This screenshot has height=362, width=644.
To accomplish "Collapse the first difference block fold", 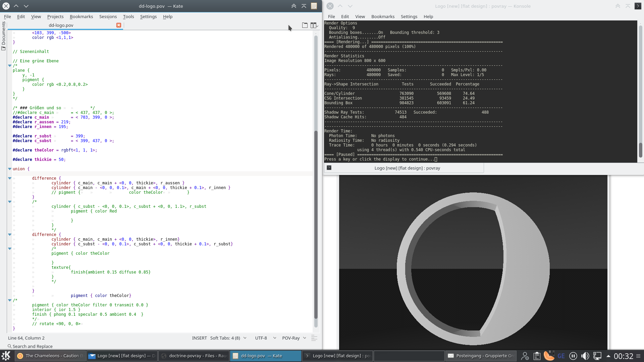I will 10,178.
